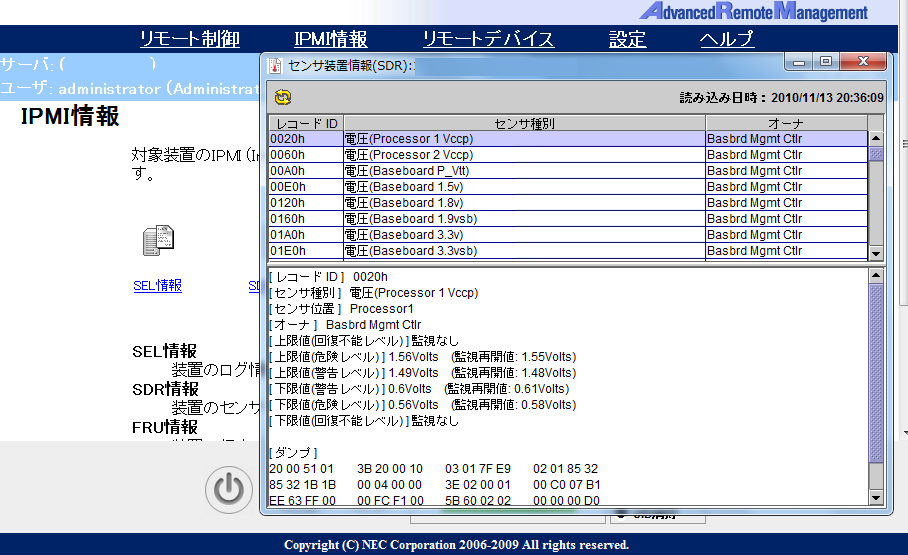Select record 0160h Baseboard 1.9vsb row
Image resolution: width=908 pixels, height=555 pixels.
[568, 219]
